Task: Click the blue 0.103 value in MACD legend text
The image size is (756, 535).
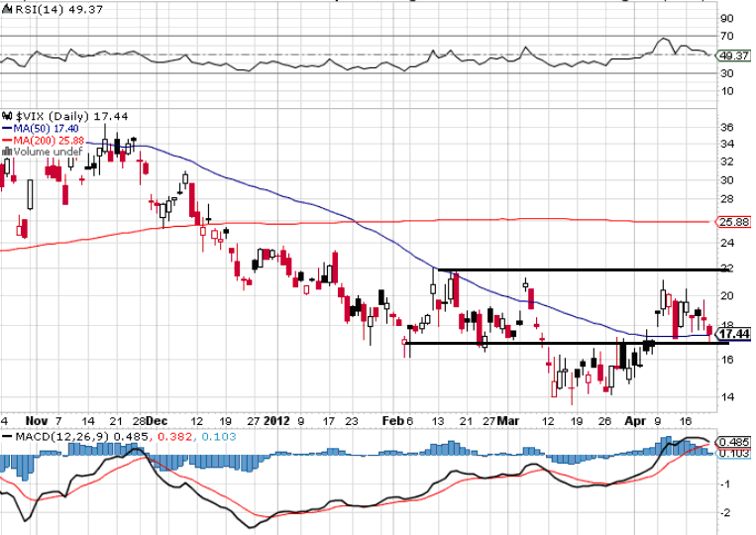Action: pos(219,437)
